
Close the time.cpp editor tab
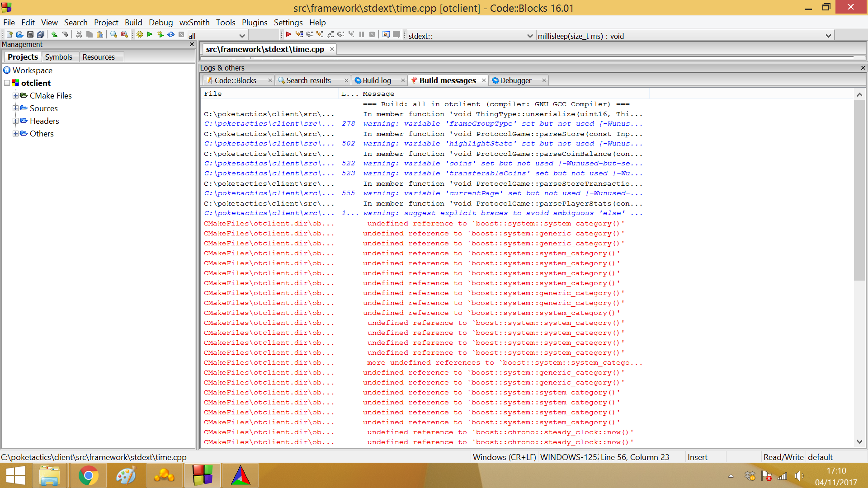click(332, 49)
